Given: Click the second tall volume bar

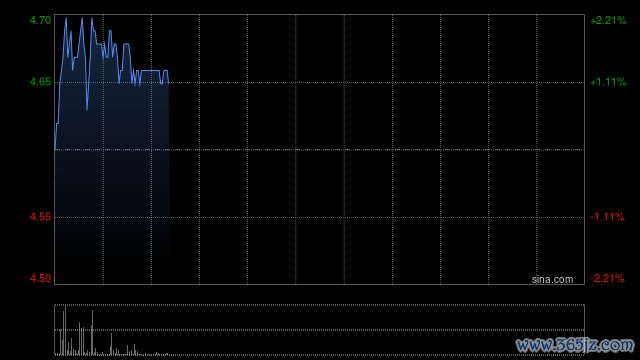Looking at the screenshot, I should point(92,333).
